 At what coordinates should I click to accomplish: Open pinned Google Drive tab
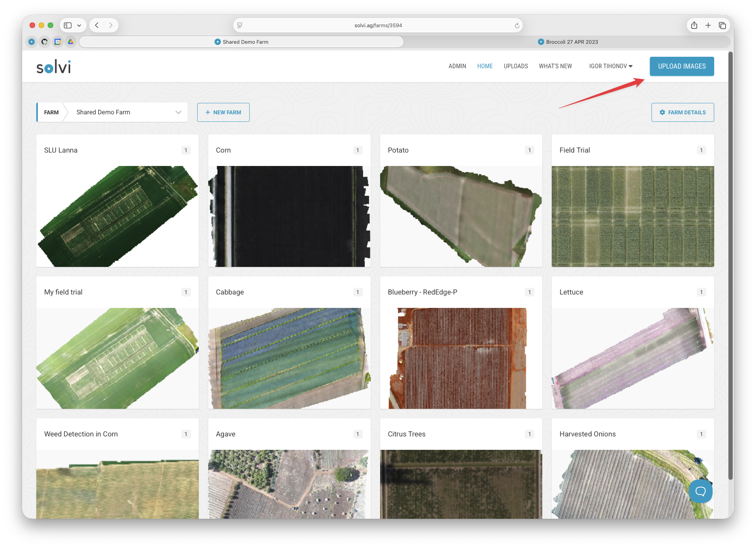click(71, 42)
